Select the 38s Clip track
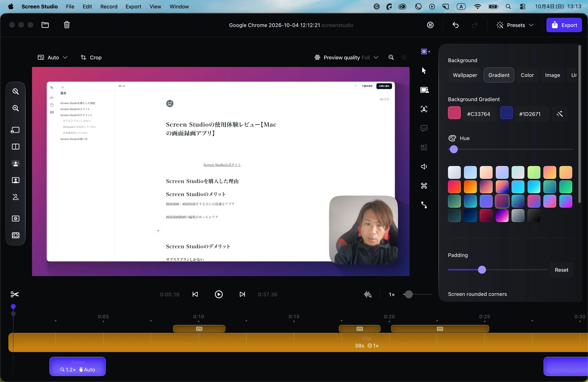The image size is (588, 382). point(298,342)
